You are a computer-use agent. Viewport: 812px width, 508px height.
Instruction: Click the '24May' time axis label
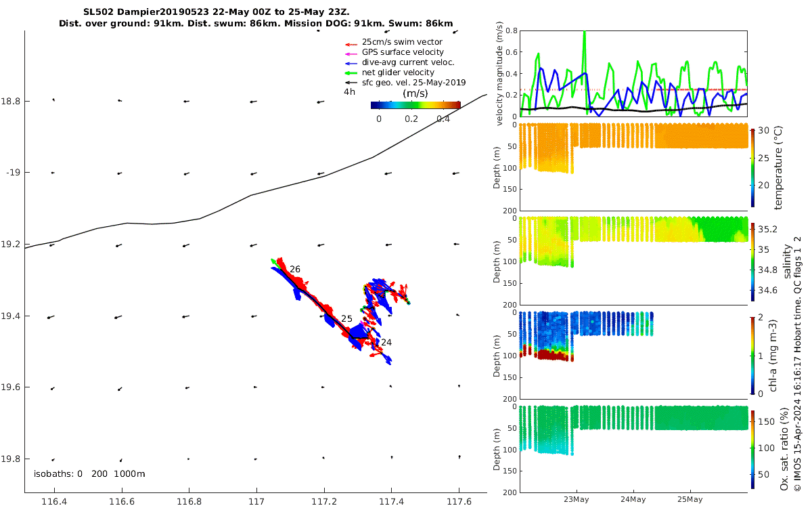[x=633, y=500]
